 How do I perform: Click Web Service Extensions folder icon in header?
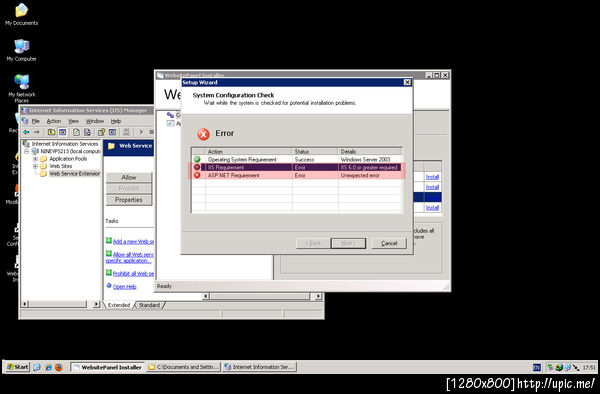point(111,146)
